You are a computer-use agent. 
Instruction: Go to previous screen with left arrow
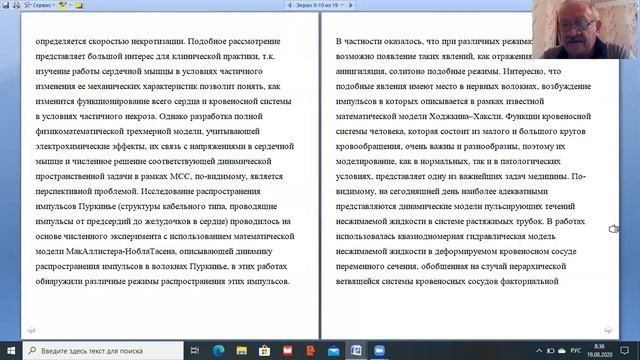click(290, 5)
